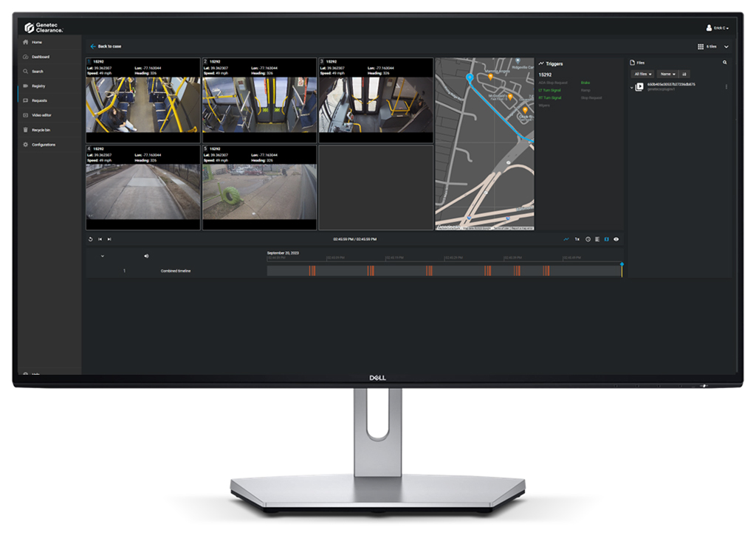This screenshot has height=538, width=756.
Task: Click the Genetec Clearance logo
Action: click(44, 27)
